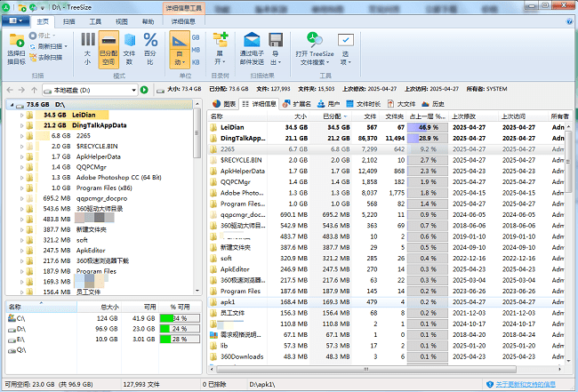Screen dimensions: 578x392
Task: Toggle GB unit display
Action: click(197, 38)
